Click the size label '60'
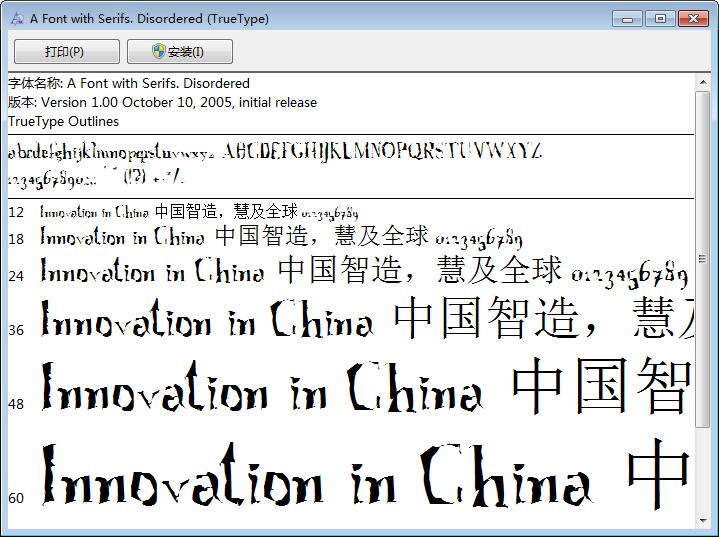The image size is (719, 537). click(16, 498)
